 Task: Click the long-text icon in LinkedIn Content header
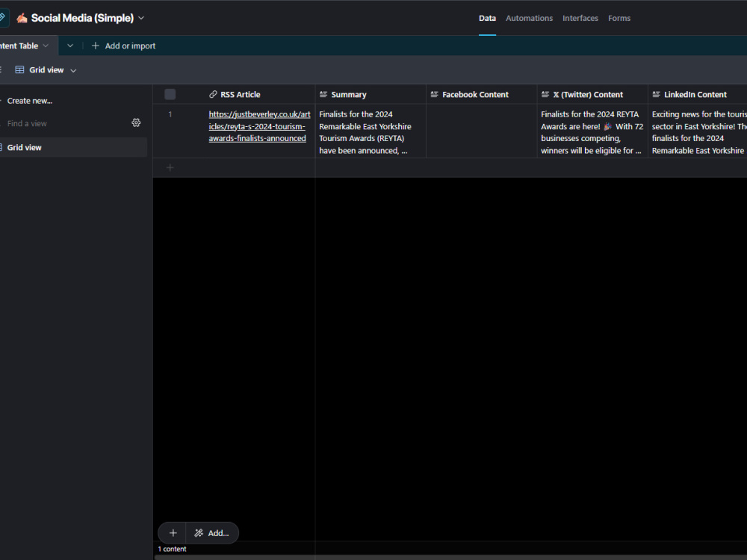pyautogui.click(x=657, y=94)
